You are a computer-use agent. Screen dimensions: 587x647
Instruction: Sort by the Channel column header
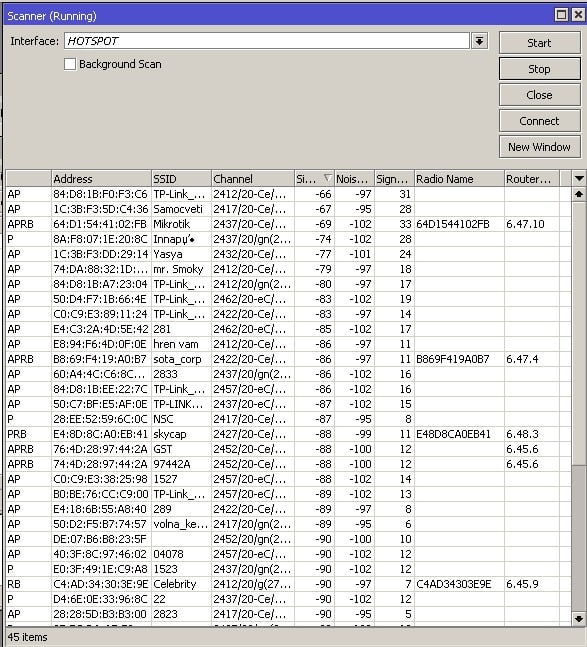252,179
